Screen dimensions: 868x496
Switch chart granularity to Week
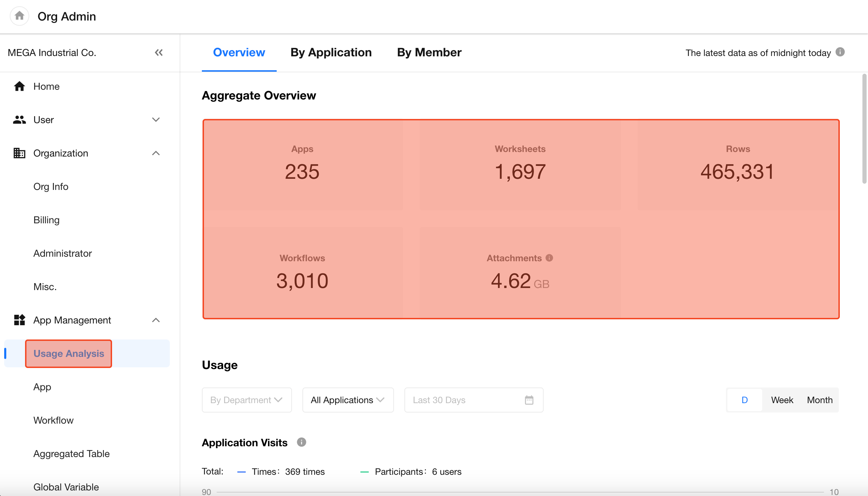tap(782, 400)
